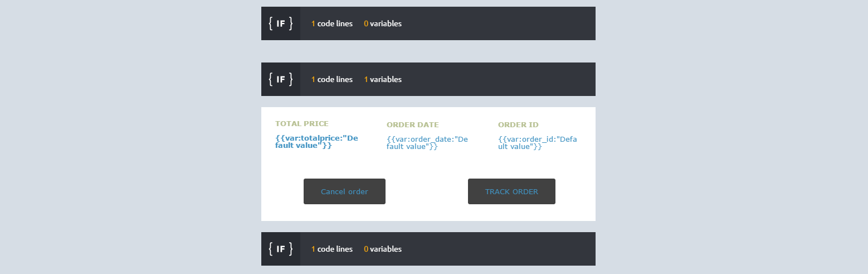This screenshot has height=274, width=868.
Task: Click the IF braces icon on the bottommost bar
Action: 280,249
